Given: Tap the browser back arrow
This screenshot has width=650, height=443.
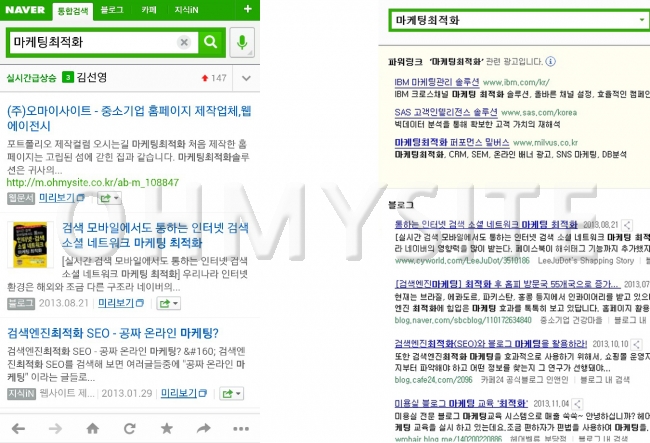Looking at the screenshot, I should click(x=18, y=428).
